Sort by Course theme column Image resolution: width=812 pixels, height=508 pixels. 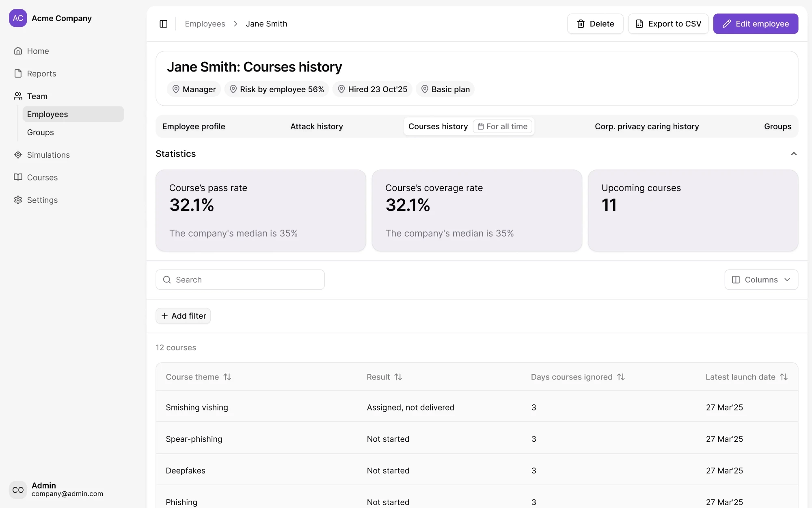[x=227, y=377]
